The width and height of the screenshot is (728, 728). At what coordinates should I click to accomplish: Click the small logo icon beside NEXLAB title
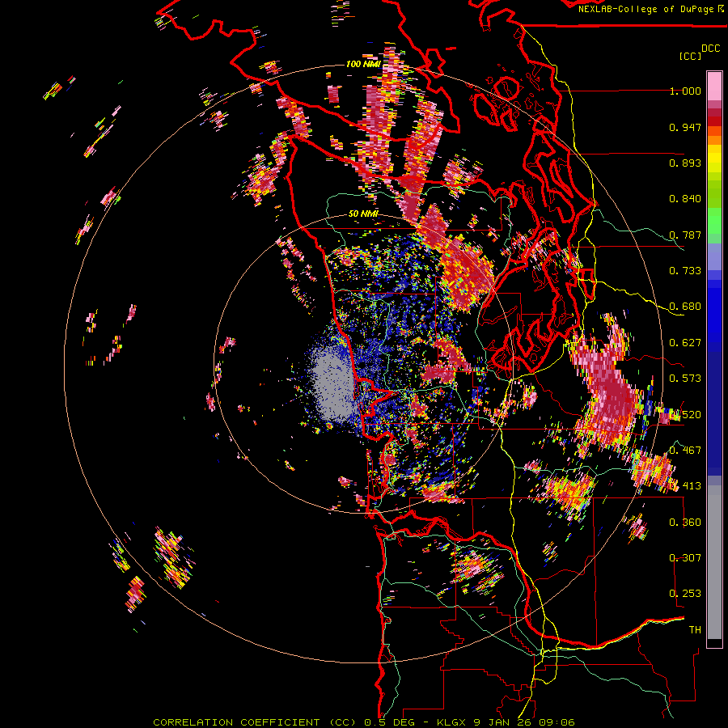tap(720, 9)
